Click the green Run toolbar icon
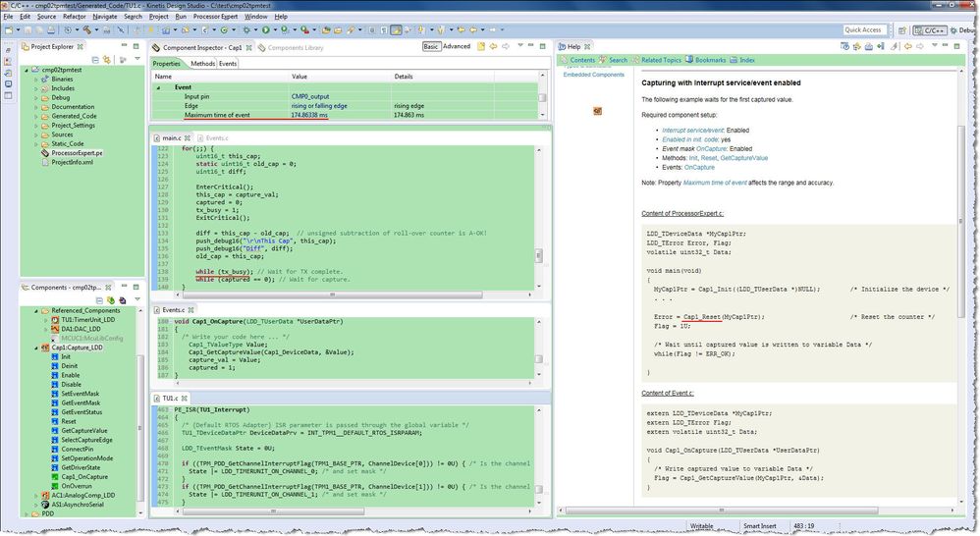Screen dimensions: 980x536 266,29
